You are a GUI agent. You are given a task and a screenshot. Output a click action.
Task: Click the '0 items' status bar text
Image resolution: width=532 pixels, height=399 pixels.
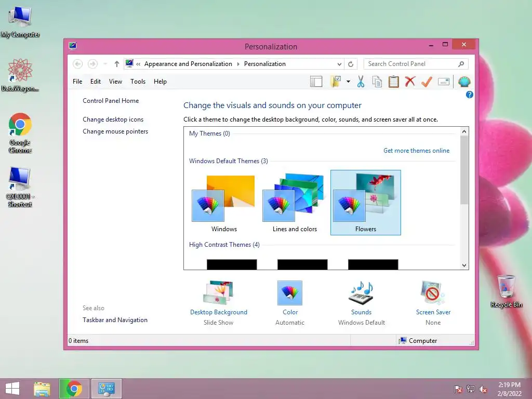tap(78, 341)
